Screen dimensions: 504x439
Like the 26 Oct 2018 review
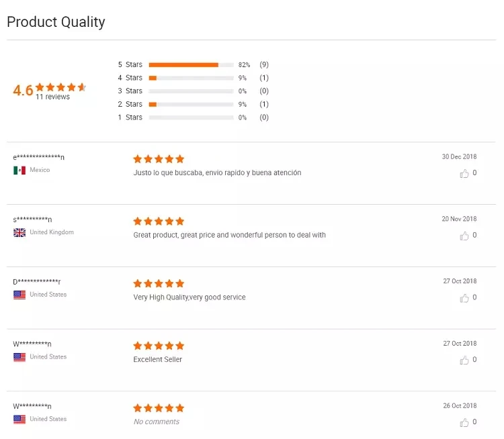click(x=464, y=422)
